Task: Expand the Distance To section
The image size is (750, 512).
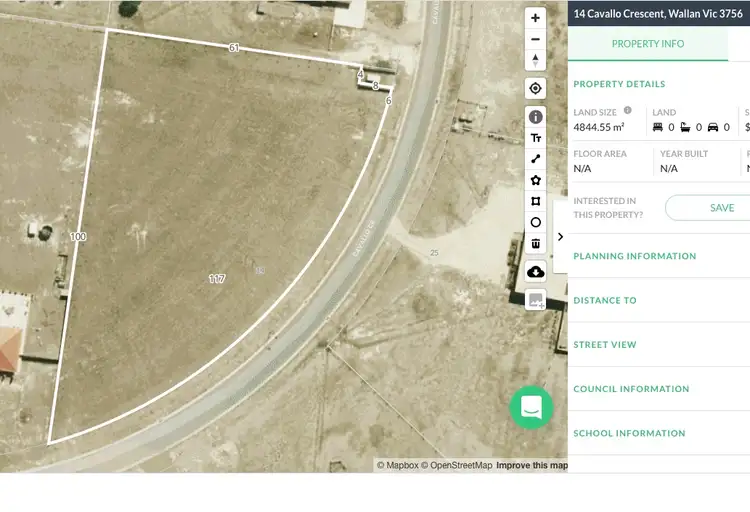Action: point(605,300)
